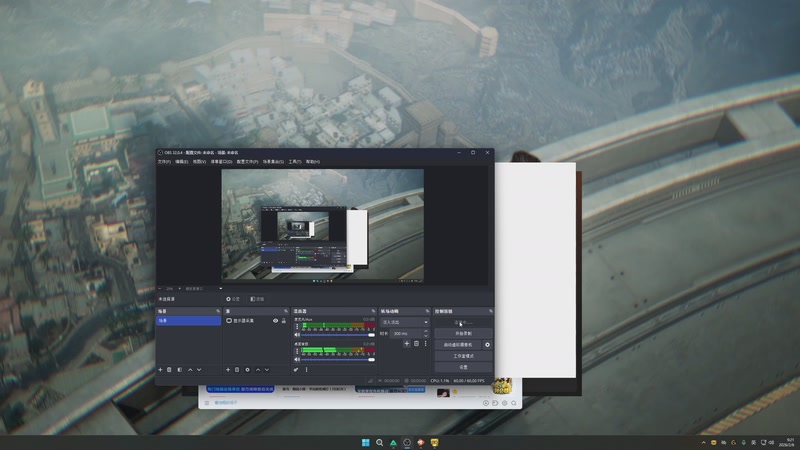Viewport: 800px width, 450px height.
Task: Open OBS Studio from the taskbar
Action: click(x=407, y=442)
